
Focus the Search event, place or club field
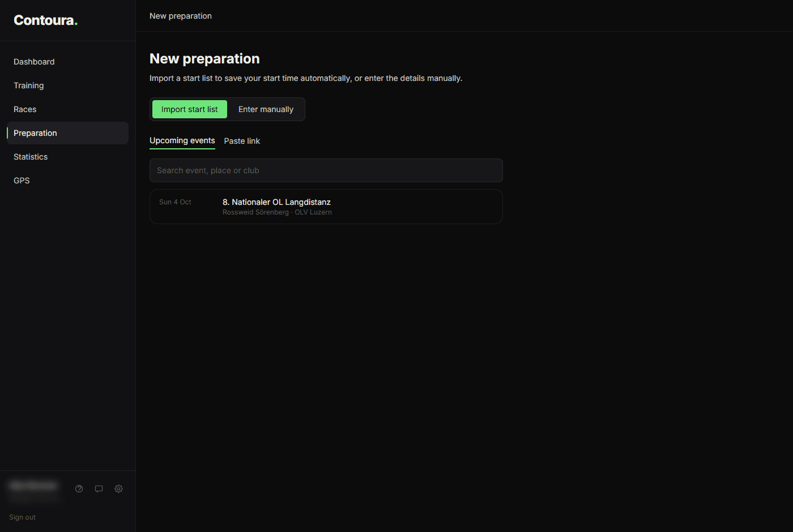coord(326,170)
